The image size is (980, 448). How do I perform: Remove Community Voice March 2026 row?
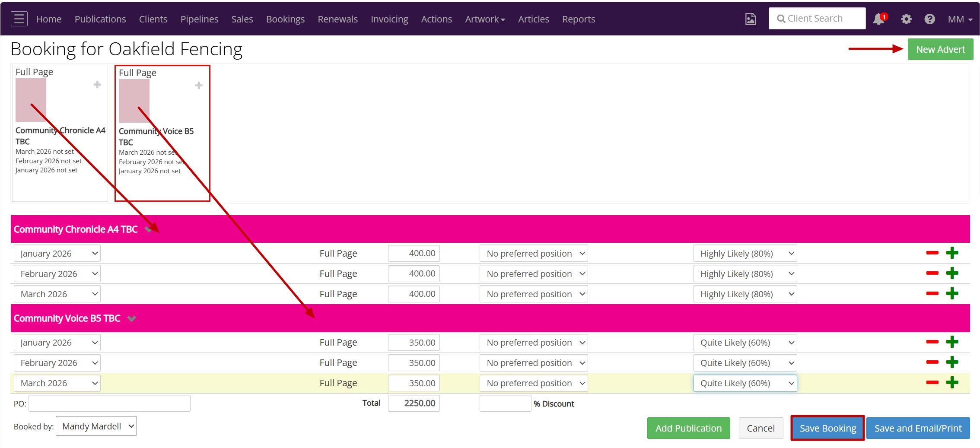pyautogui.click(x=932, y=383)
